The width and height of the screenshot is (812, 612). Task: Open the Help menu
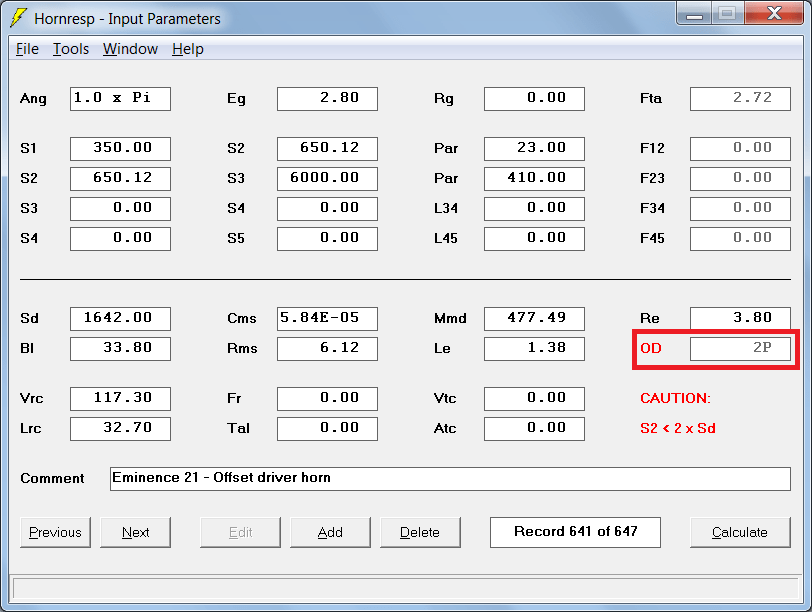(x=187, y=49)
